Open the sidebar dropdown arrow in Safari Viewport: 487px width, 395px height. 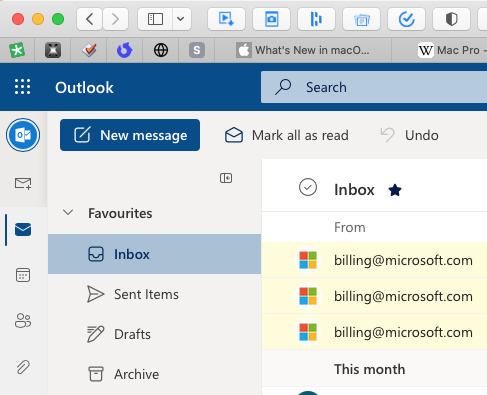pos(181,19)
